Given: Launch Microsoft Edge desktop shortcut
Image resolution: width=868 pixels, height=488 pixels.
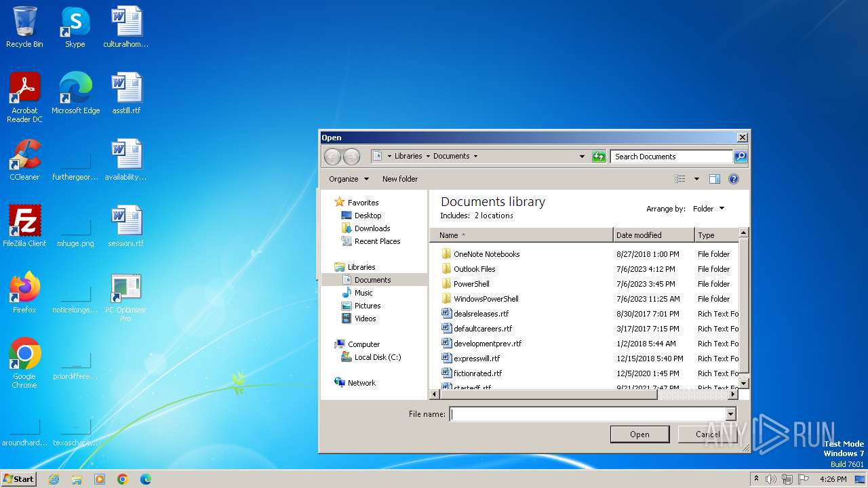Looking at the screenshot, I should tap(75, 94).
